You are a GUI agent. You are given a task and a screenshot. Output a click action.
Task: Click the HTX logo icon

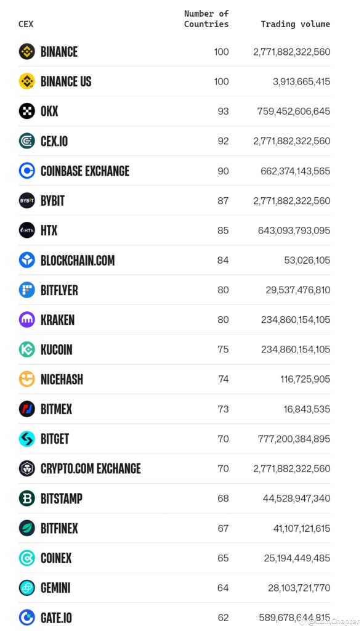pos(27,230)
